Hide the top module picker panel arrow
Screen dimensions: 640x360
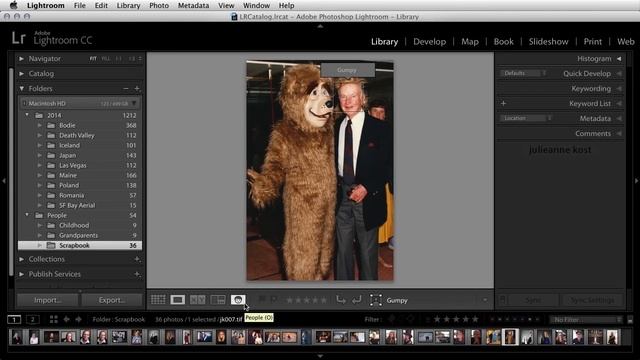click(320, 26)
